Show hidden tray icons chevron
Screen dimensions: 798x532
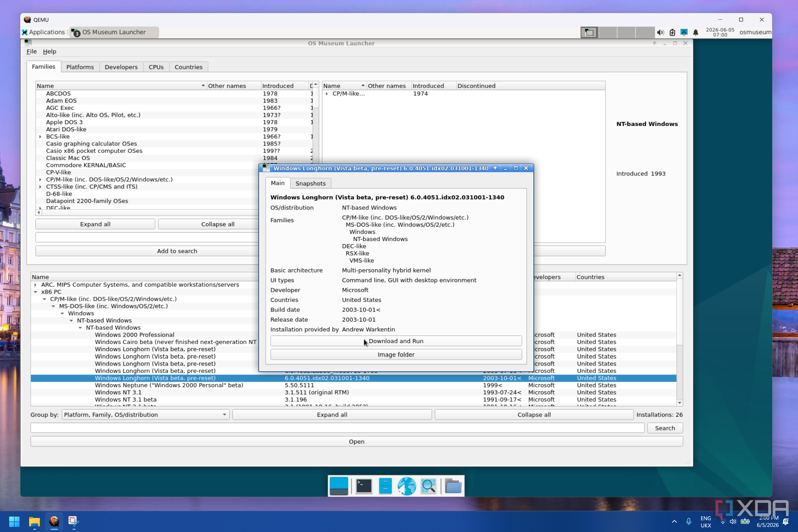(x=674, y=522)
